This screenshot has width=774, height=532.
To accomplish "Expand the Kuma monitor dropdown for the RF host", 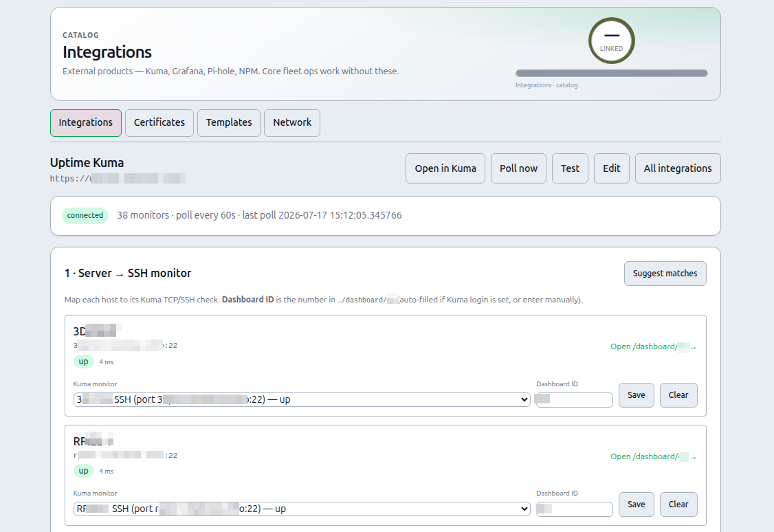I will (x=302, y=509).
